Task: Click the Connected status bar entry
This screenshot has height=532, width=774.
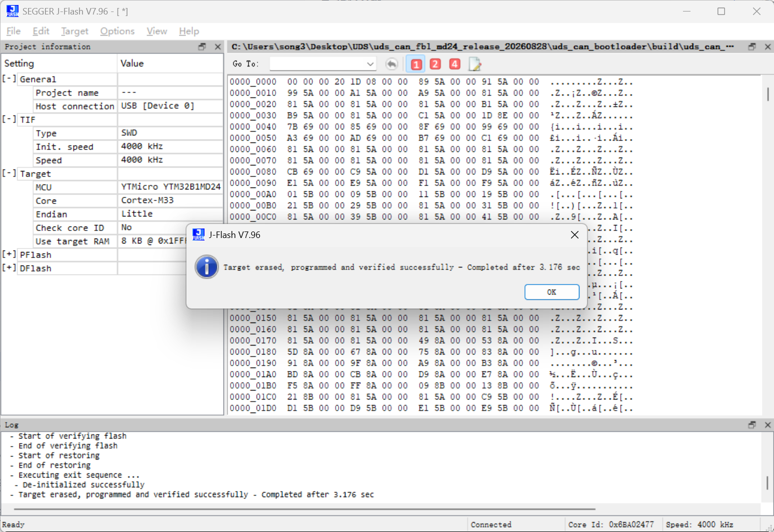Action: [491, 524]
